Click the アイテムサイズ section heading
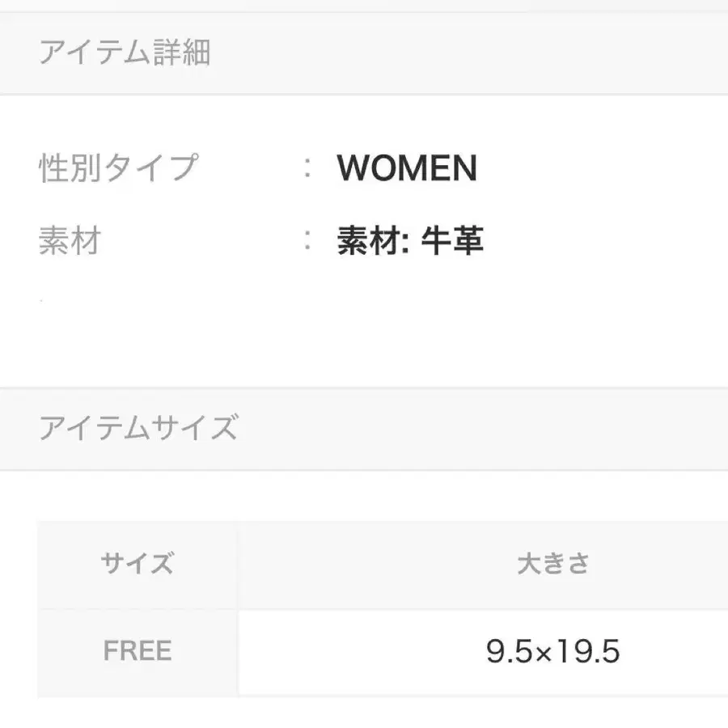The width and height of the screenshot is (728, 728). click(138, 428)
